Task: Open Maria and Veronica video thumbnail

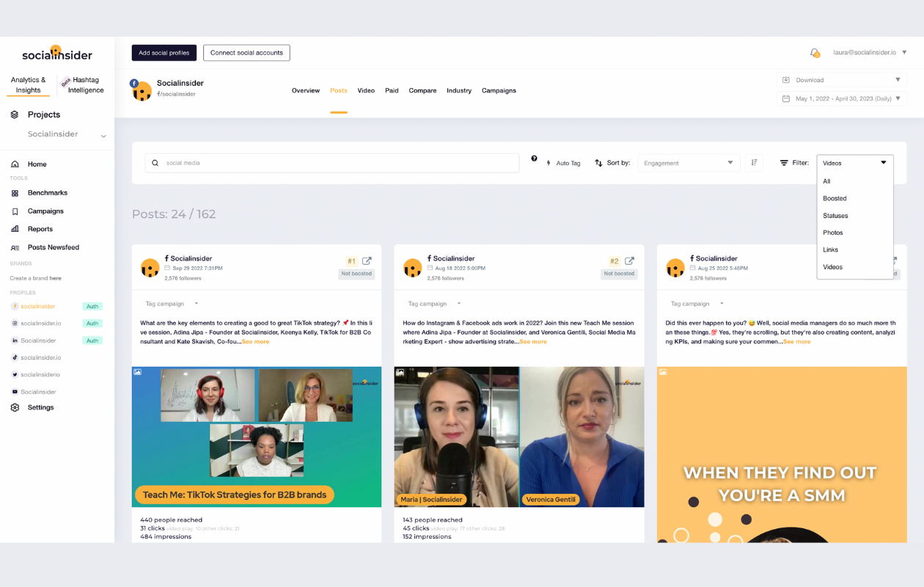Action: tap(519, 437)
